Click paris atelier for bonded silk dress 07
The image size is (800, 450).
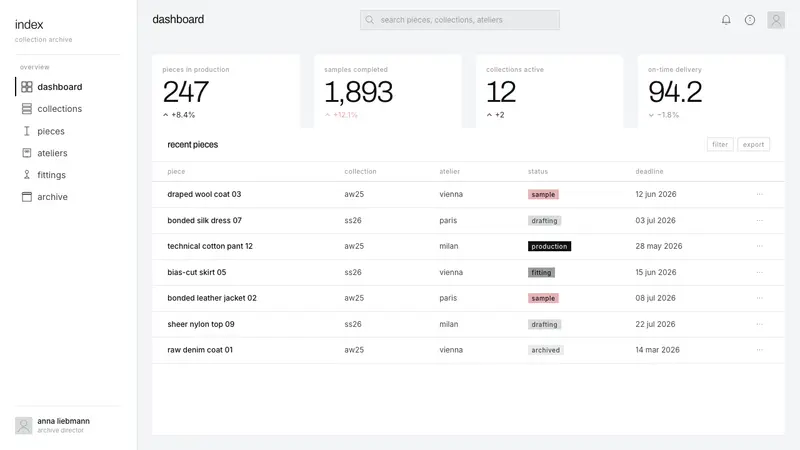448,220
